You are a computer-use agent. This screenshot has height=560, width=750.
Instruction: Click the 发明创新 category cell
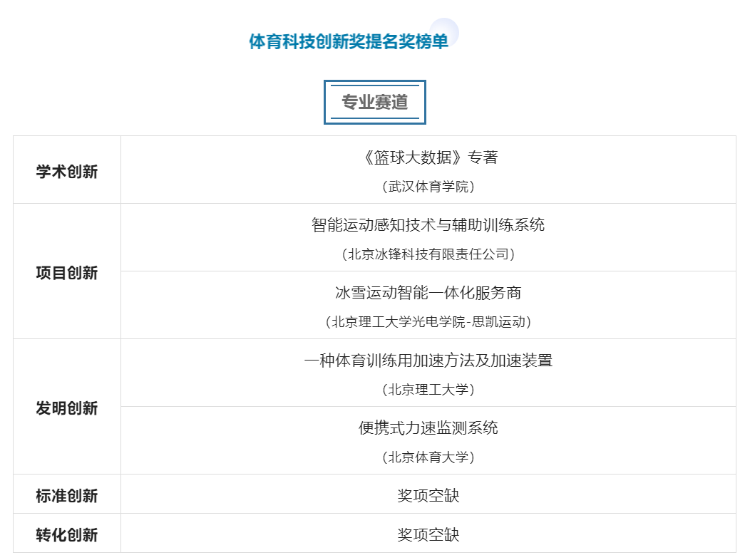click(x=67, y=407)
